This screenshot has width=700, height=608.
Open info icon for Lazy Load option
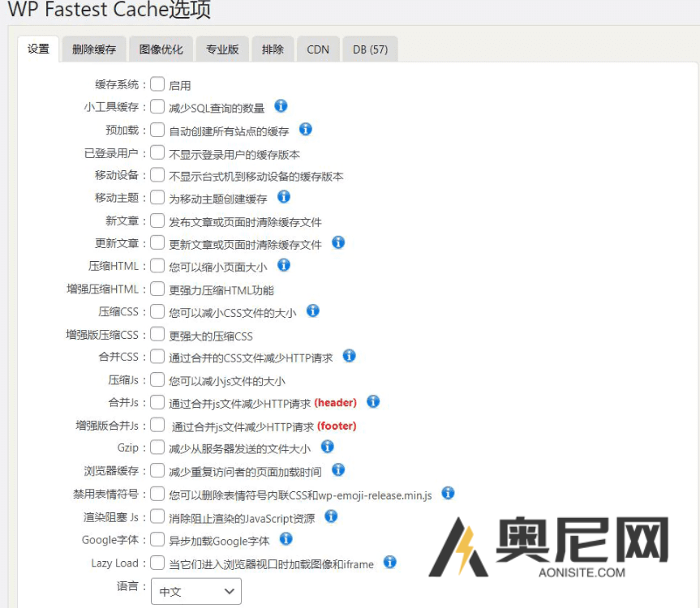point(389,562)
